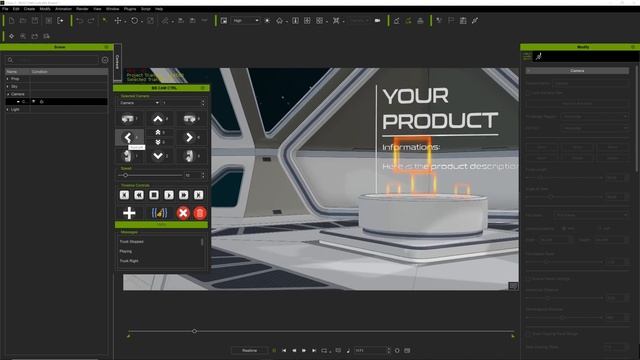Click the sun light toolbar icon

267,20
